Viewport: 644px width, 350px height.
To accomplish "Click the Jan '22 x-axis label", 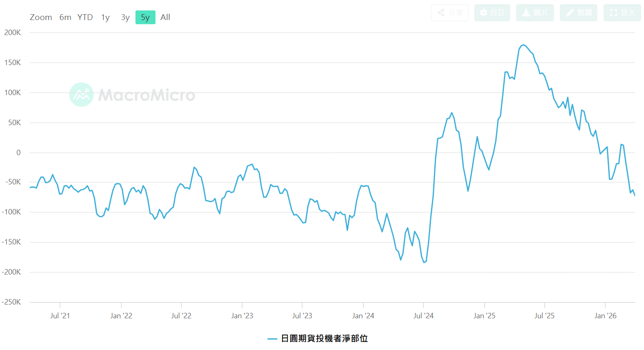I will pos(121,316).
